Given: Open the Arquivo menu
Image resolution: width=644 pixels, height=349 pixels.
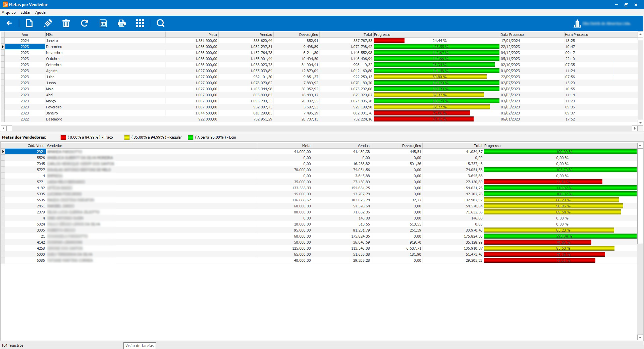Looking at the screenshot, I should [x=9, y=12].
